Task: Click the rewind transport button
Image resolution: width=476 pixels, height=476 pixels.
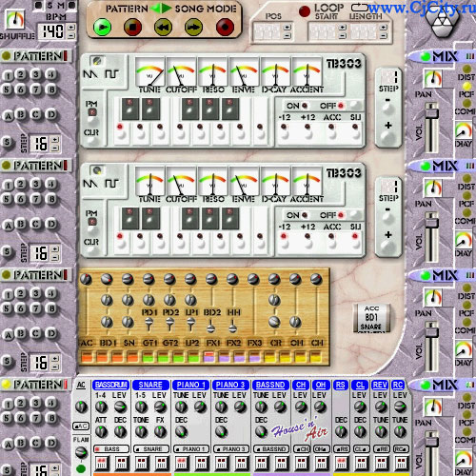Action: 163,28
